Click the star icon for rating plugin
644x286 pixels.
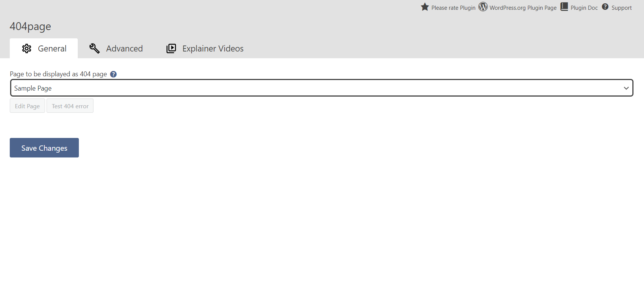click(x=425, y=7)
